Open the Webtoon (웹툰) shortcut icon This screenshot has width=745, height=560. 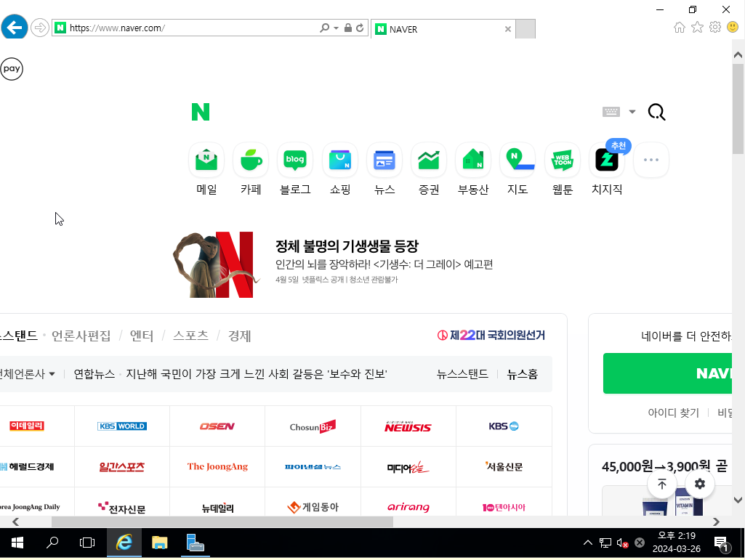563,160
